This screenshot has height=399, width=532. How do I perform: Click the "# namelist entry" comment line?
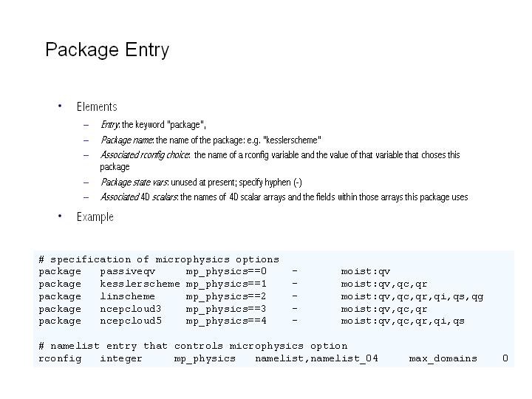click(x=193, y=346)
